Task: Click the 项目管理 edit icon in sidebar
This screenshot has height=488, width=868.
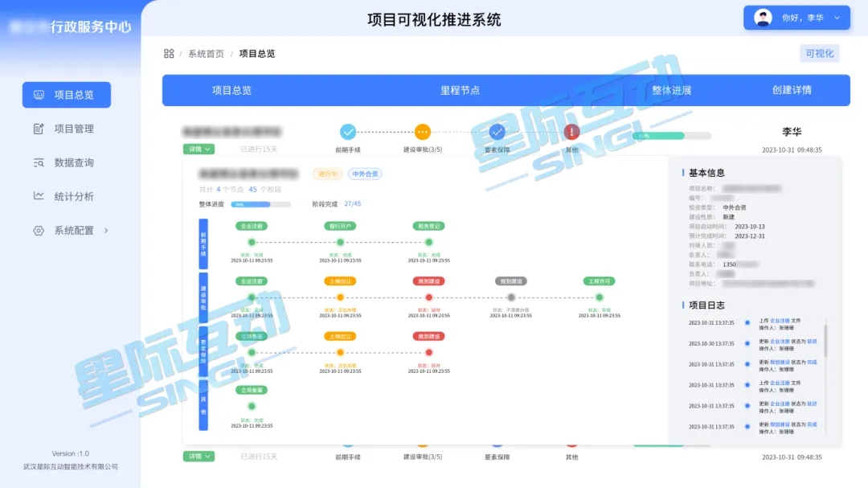Action: coord(39,129)
